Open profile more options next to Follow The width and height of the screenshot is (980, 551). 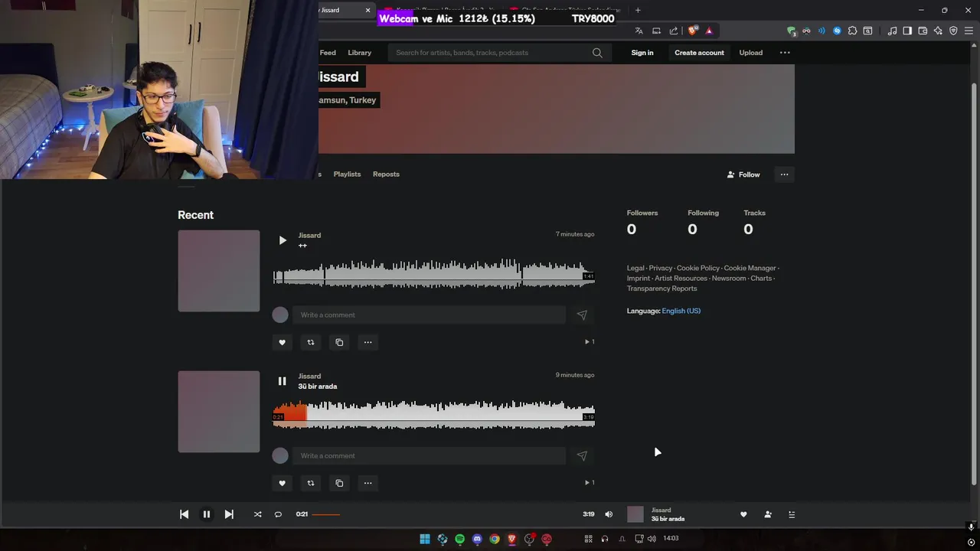784,174
